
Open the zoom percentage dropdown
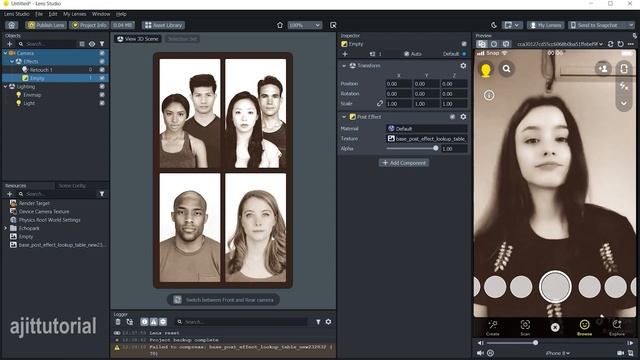click(304, 25)
